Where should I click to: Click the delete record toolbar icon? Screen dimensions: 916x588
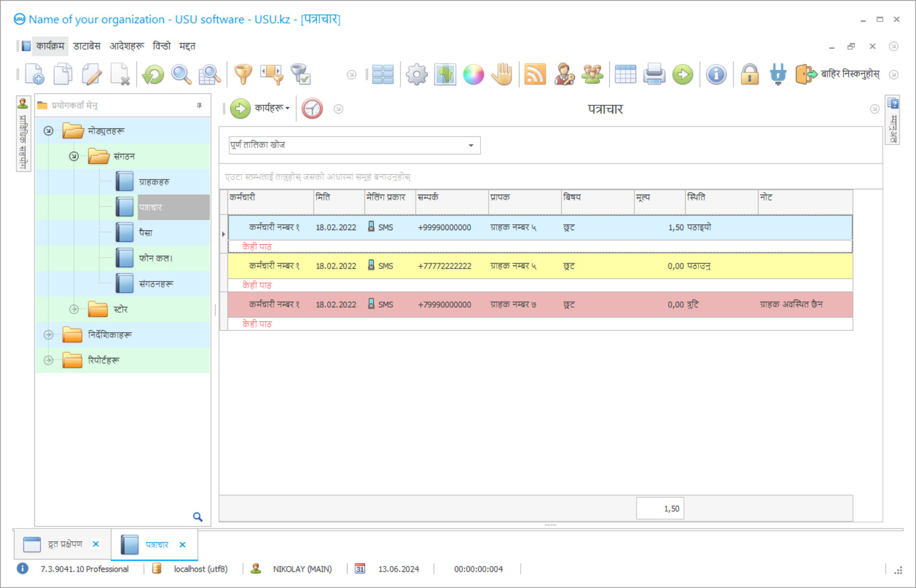coord(120,74)
